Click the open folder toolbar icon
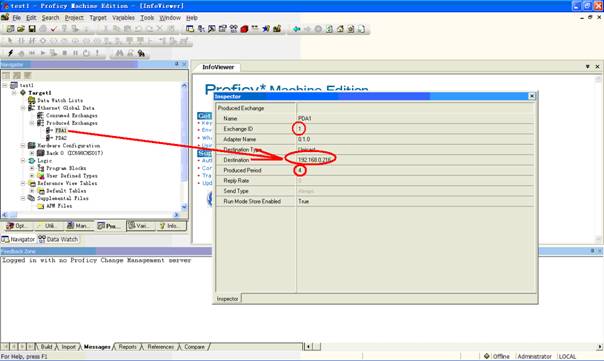The width and height of the screenshot is (604, 361). [21, 29]
